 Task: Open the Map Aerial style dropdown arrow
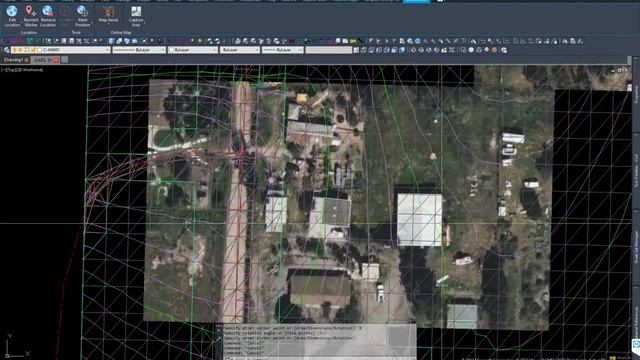pos(109,24)
